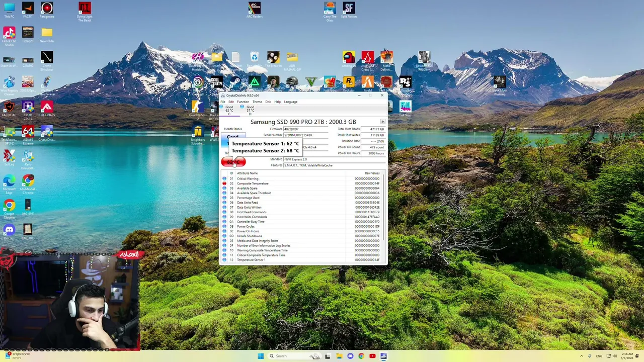Select the Call of Duty desktop icon
644x362 pixels.
click(x=216, y=84)
